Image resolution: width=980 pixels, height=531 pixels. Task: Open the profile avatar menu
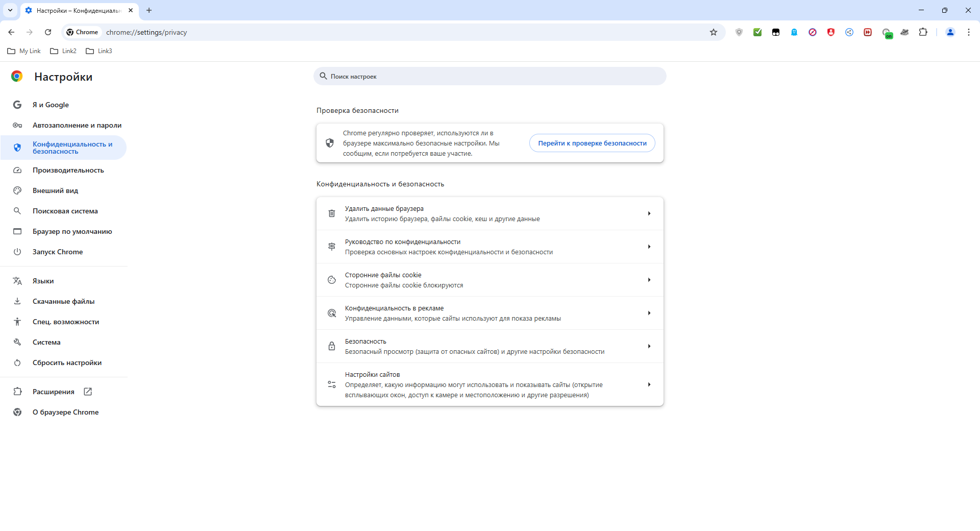point(950,32)
